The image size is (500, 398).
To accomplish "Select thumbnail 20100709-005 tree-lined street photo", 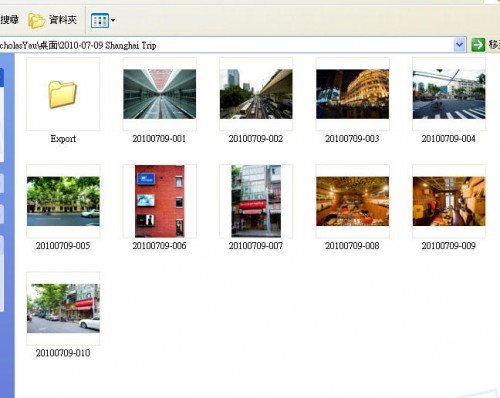I will point(63,201).
